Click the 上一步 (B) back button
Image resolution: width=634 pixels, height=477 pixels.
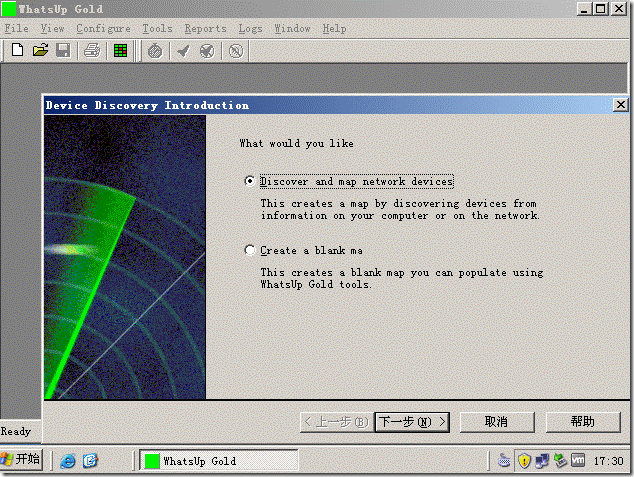[336, 422]
